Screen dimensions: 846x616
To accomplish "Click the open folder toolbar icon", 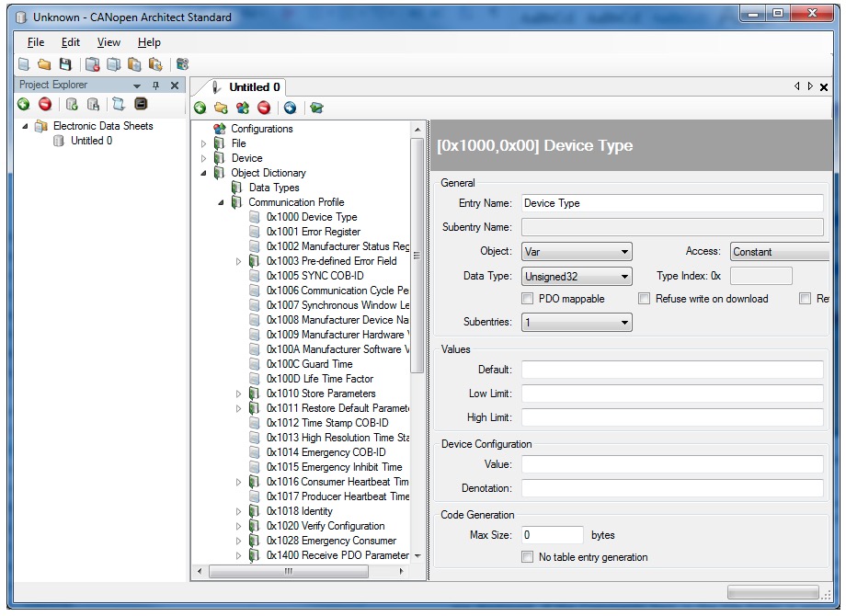I will (44, 64).
